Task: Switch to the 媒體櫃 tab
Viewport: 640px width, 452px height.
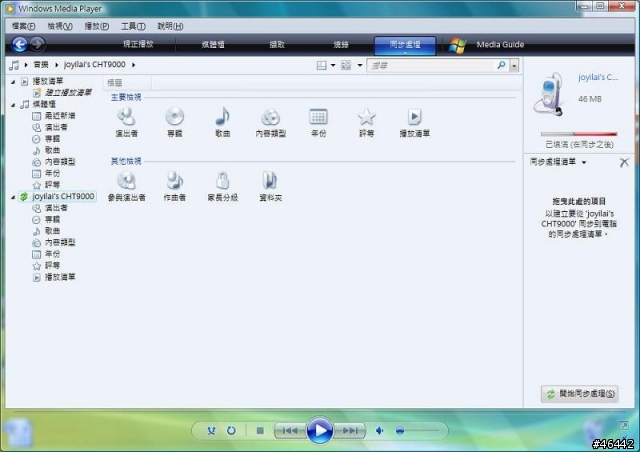Action: pyautogui.click(x=213, y=45)
